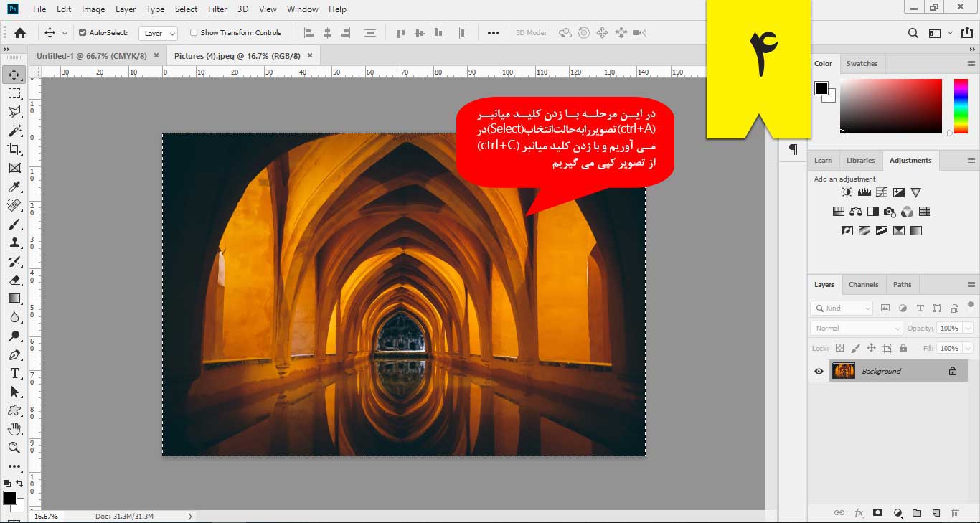The height and width of the screenshot is (523, 980).
Task: Select the Custom Shape tool
Action: tap(14, 410)
